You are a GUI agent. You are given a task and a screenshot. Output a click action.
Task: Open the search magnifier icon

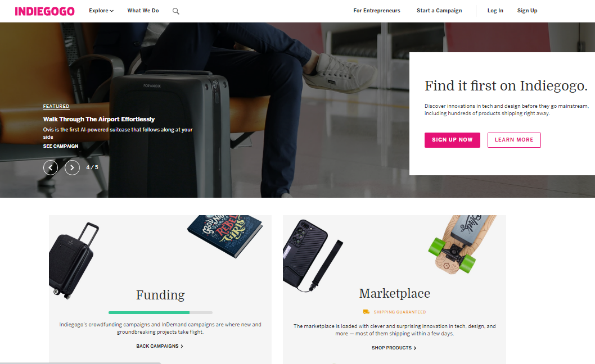pos(175,11)
